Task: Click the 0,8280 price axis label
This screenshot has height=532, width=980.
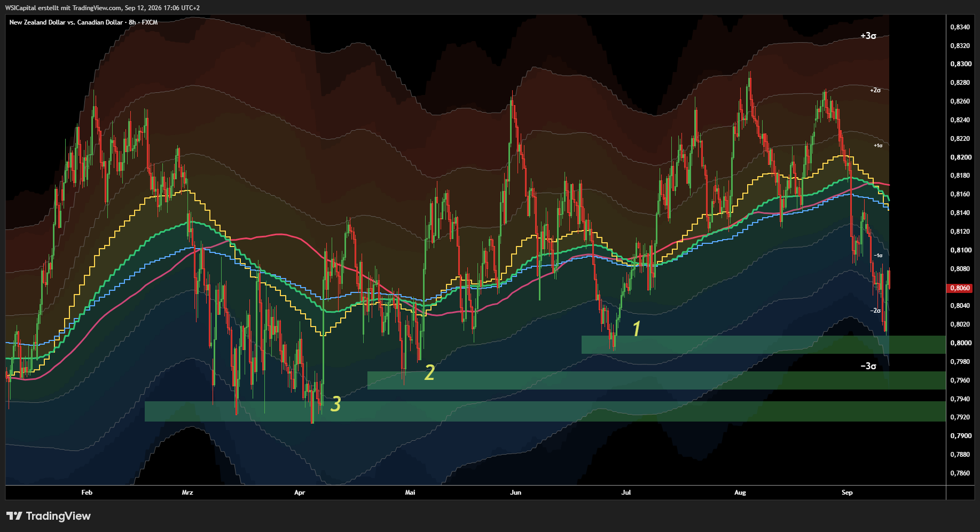Action: (960, 83)
